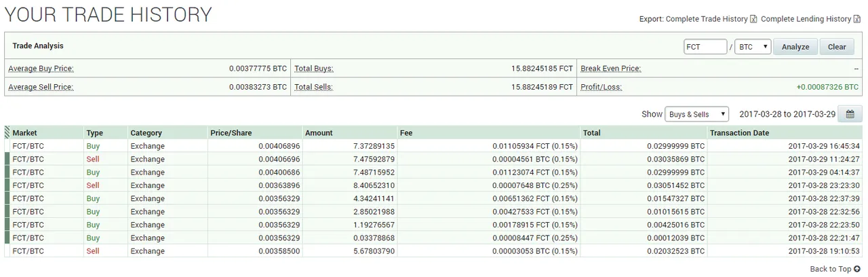Click transaction date 2017-03-28 23:23:30
This screenshot has height=277, width=868.
click(x=824, y=185)
